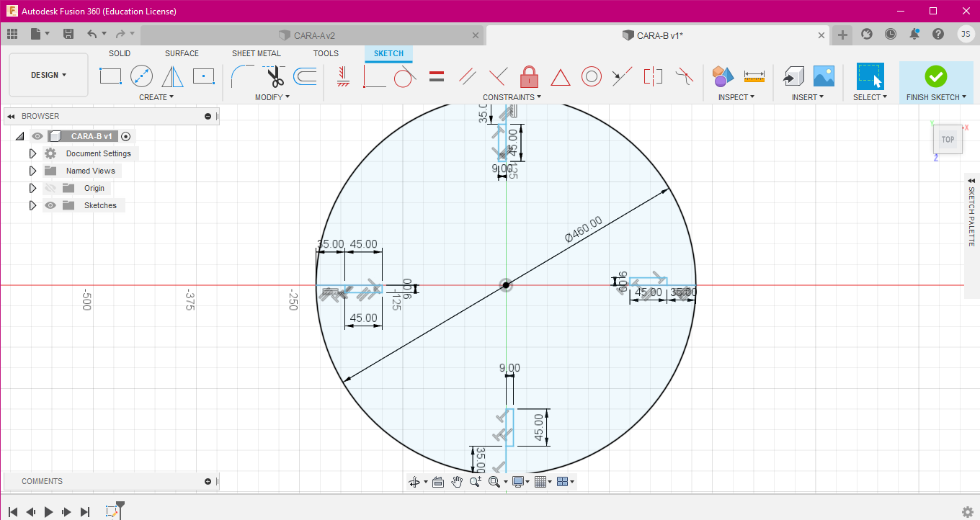This screenshot has height=520, width=980.
Task: Open the INSERT dropdown menu
Action: [x=808, y=97]
